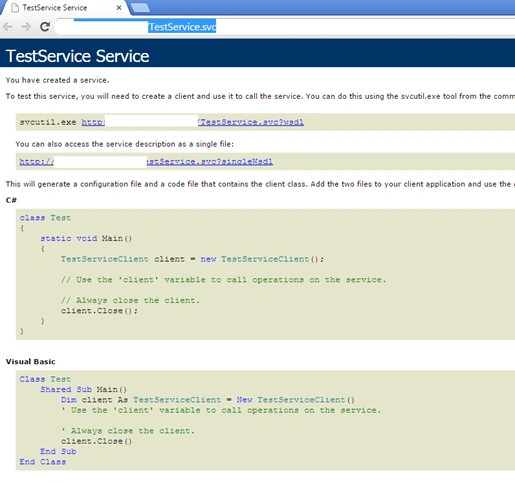This screenshot has width=515, height=483.
Task: Click the C# section heading
Action: (11, 200)
